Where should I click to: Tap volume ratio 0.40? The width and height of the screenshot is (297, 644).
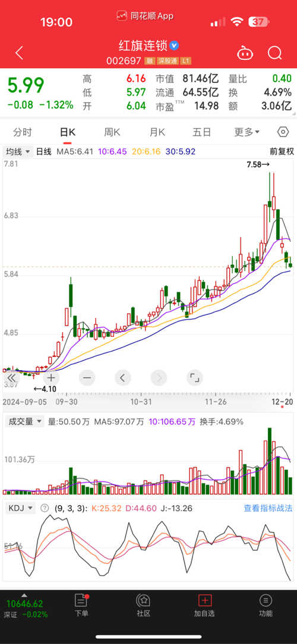(282, 78)
